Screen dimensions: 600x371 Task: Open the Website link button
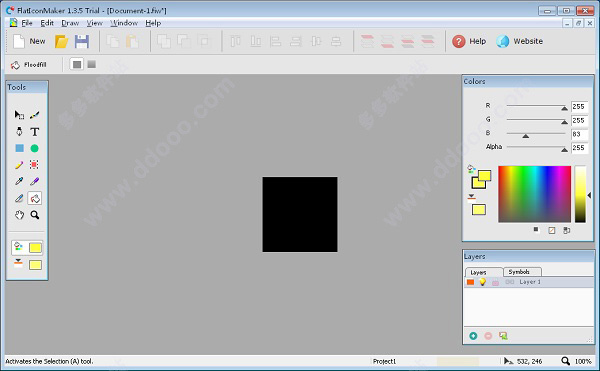[519, 41]
